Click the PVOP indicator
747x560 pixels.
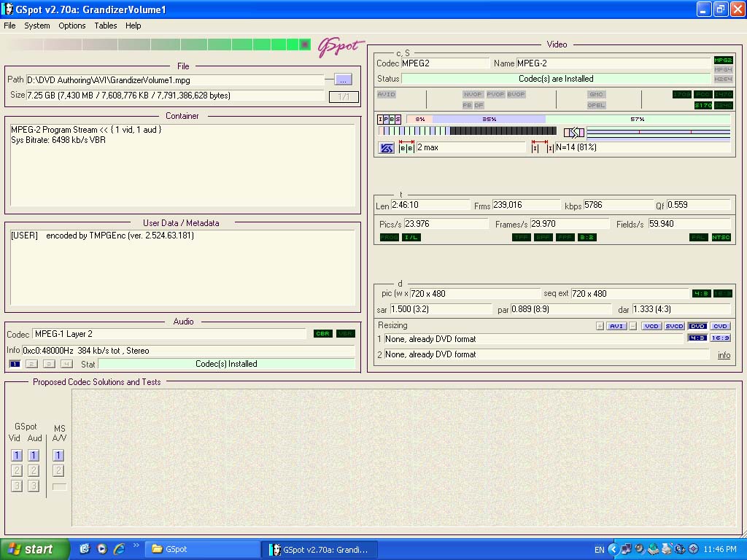pyautogui.click(x=495, y=94)
